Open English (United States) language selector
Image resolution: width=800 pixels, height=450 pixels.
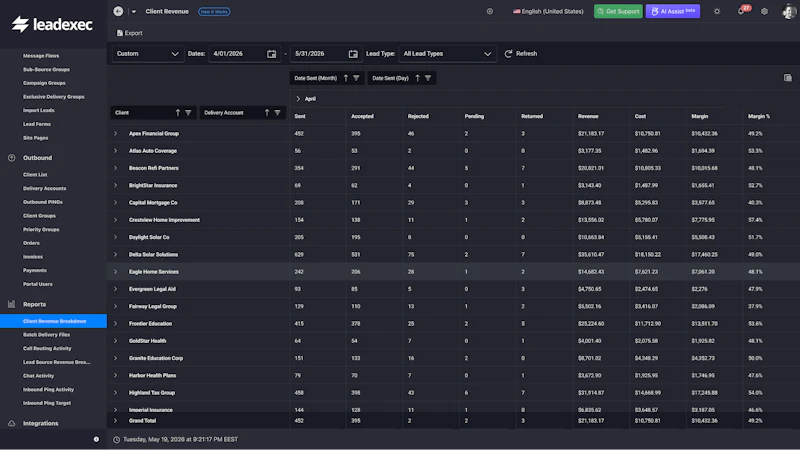548,11
